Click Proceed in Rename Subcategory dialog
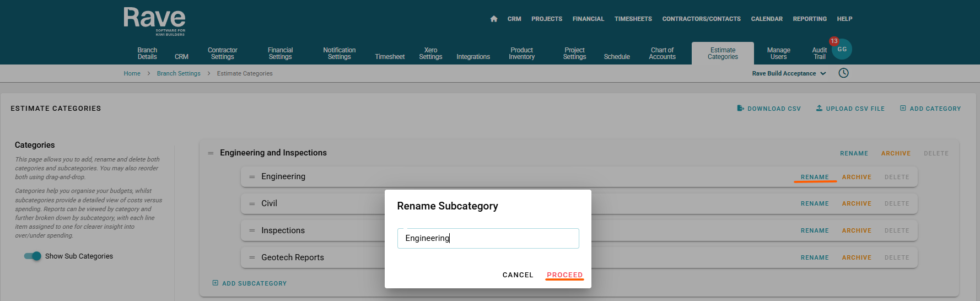 (564, 275)
